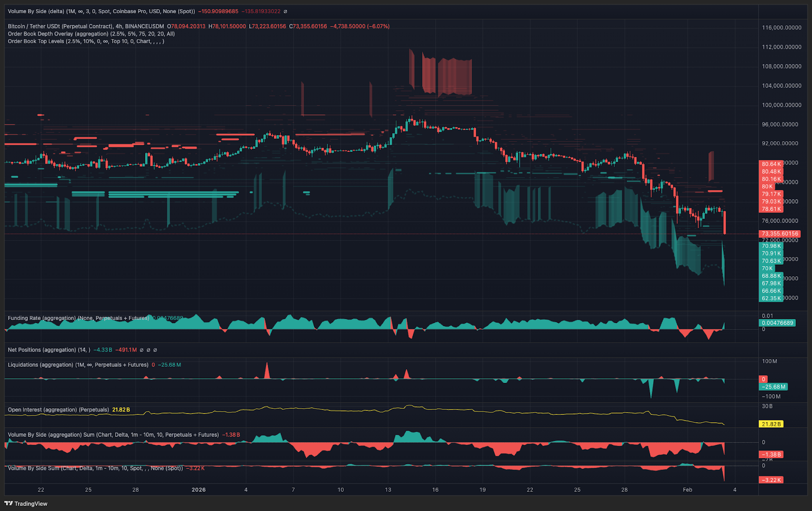The width and height of the screenshot is (812, 511).
Task: Click the red 73,355.60156 current price label
Action: tap(780, 233)
